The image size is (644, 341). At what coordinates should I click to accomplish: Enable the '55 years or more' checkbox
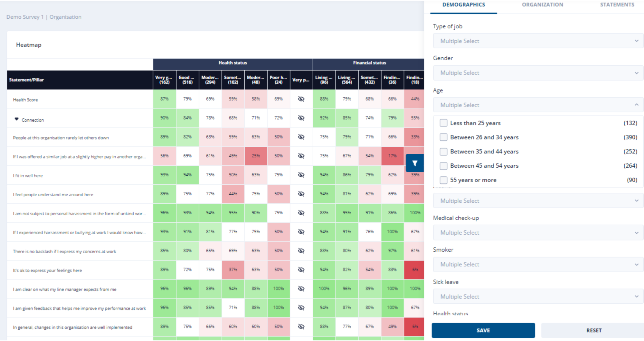[x=443, y=180]
